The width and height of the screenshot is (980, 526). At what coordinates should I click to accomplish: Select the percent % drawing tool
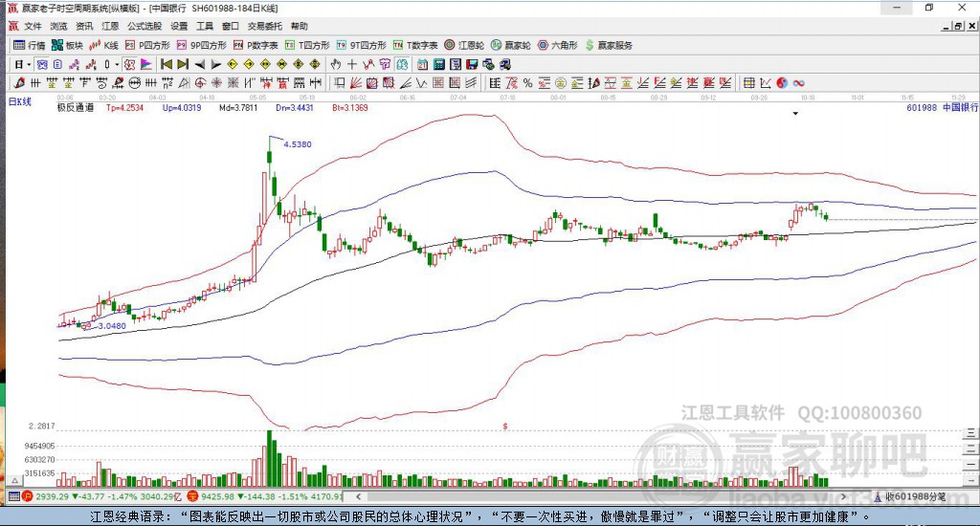(527, 83)
